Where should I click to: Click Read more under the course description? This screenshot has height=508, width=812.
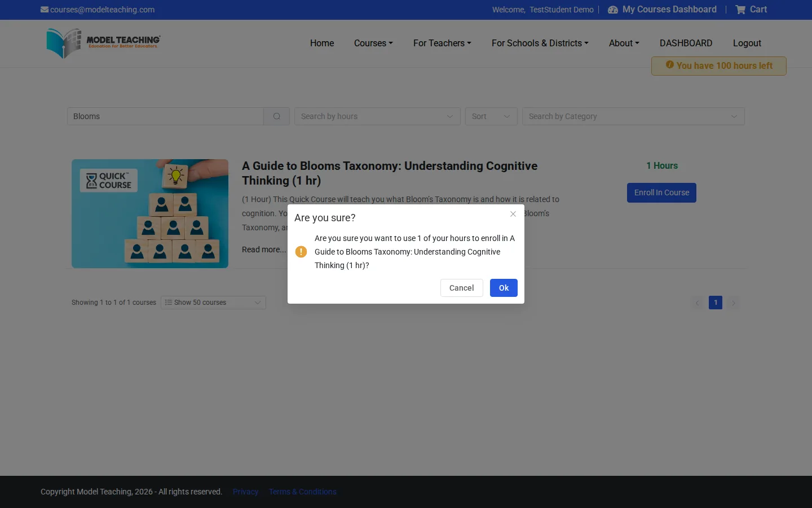tap(264, 249)
